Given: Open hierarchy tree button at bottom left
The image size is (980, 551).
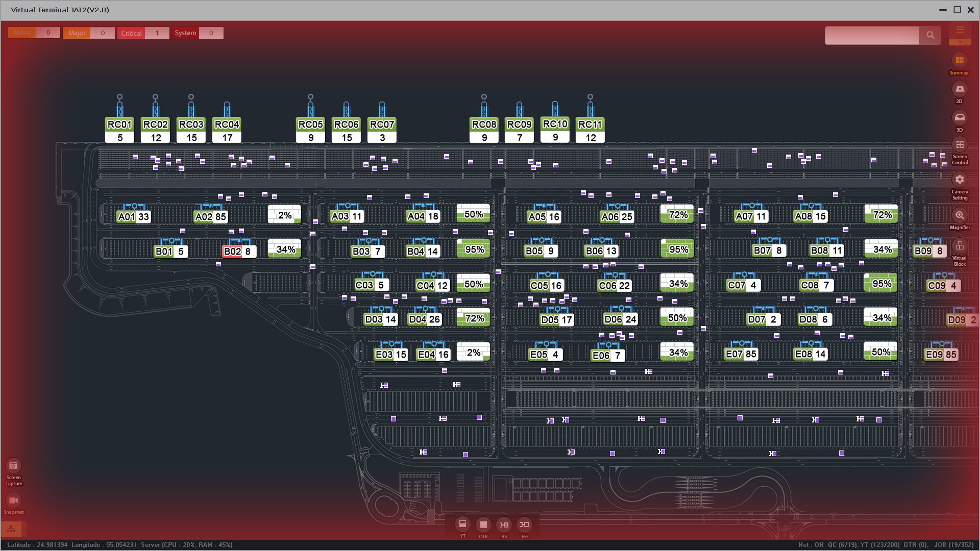Looking at the screenshot, I should point(11,529).
